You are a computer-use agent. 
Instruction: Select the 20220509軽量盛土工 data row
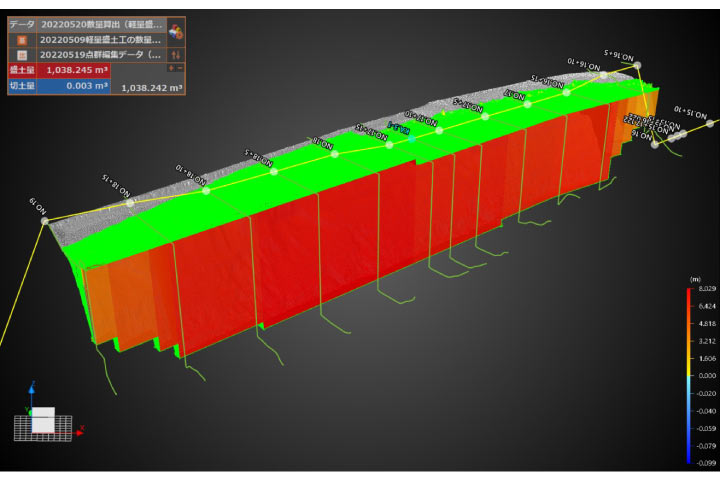coord(101,38)
